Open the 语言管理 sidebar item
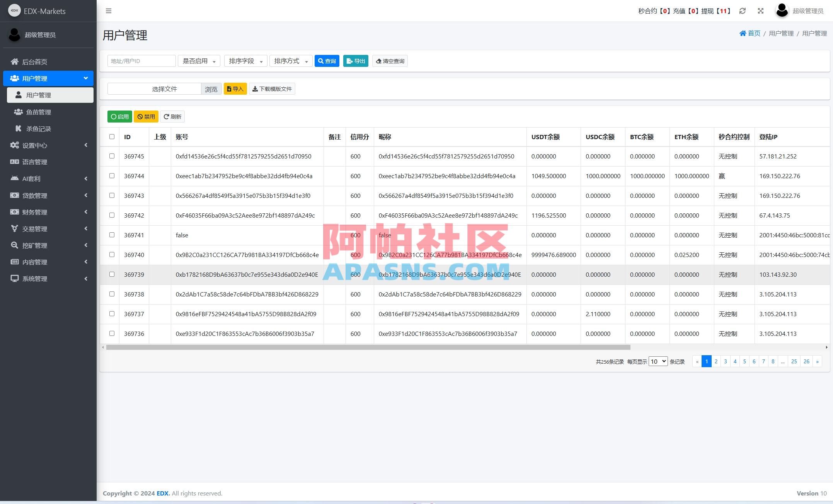Image resolution: width=833 pixels, height=504 pixels. pos(34,162)
